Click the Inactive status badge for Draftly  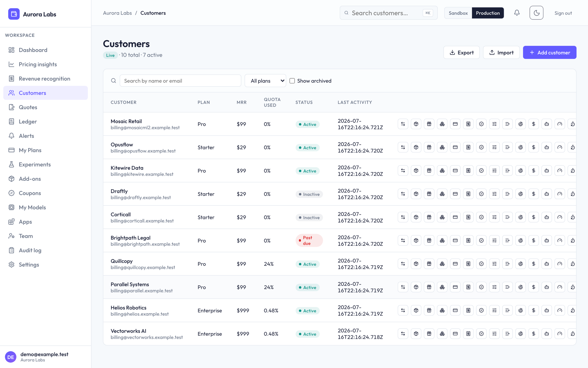(x=309, y=194)
